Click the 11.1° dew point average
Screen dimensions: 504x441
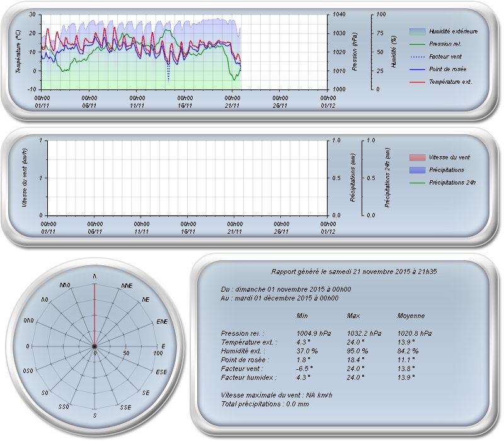pyautogui.click(x=406, y=360)
